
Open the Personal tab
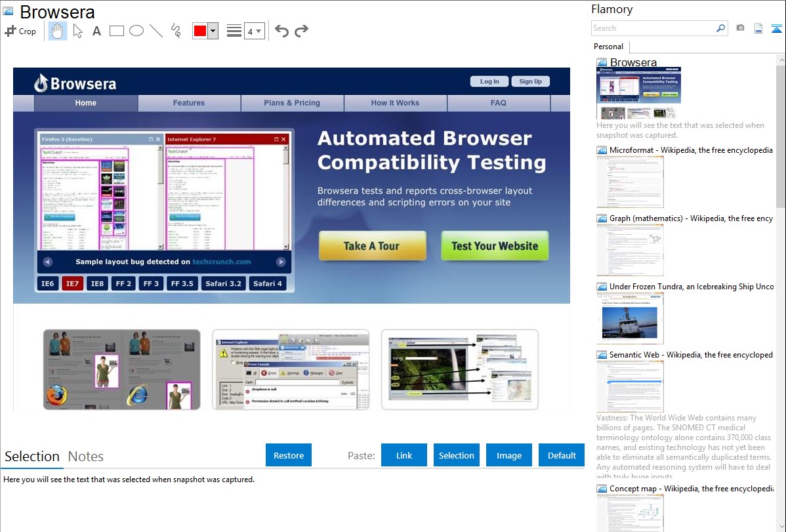[608, 47]
